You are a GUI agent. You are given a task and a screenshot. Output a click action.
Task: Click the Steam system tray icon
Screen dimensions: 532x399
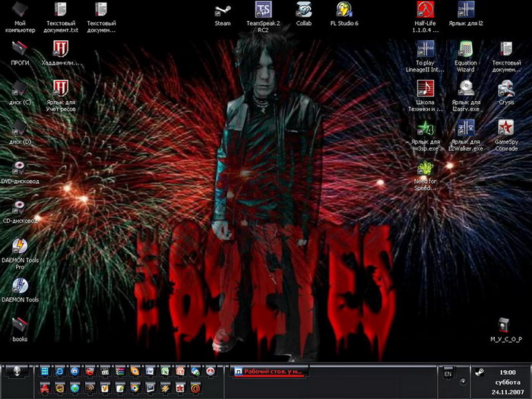480,372
